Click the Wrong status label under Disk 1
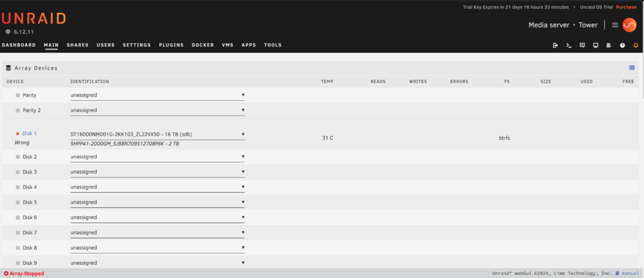Viewport: 644px width, 278px height. [x=22, y=143]
